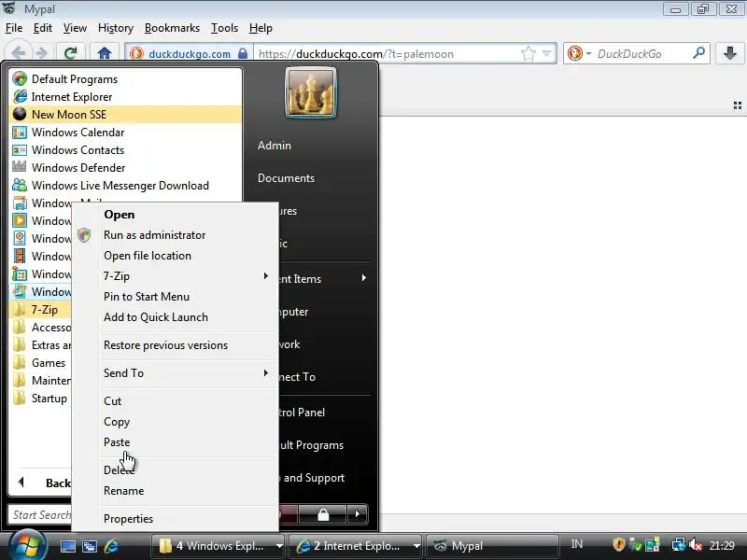
Task: Reload the page with the green refresh icon
Action: [x=71, y=53]
